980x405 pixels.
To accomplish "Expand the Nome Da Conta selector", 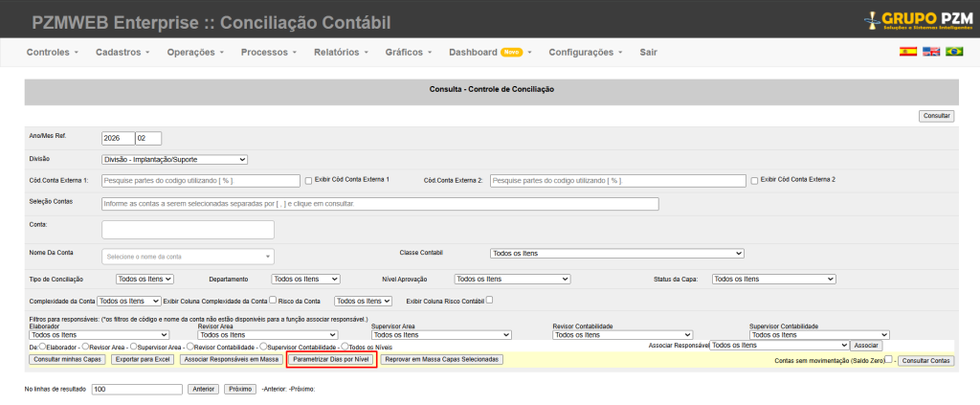I will coord(188,257).
